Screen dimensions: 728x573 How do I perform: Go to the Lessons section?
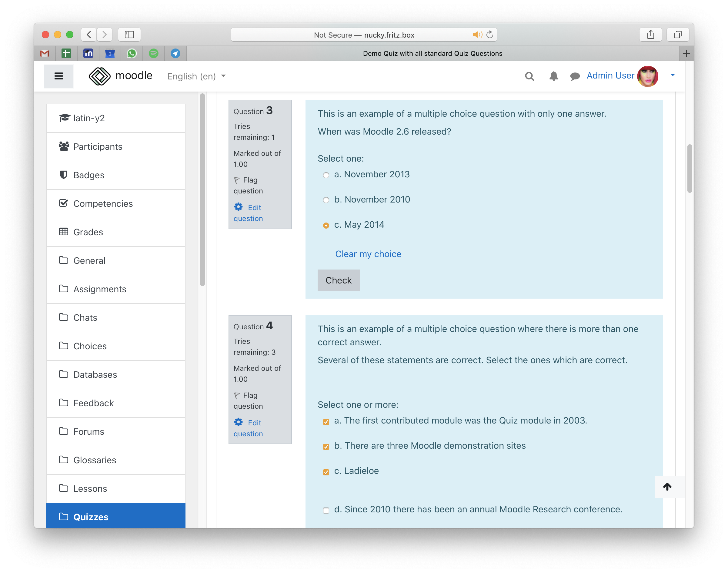(x=116, y=489)
